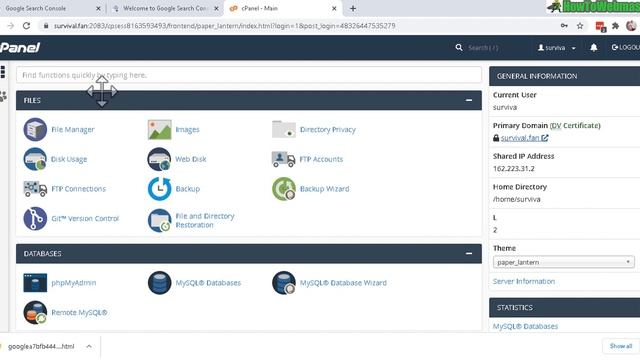Click the DV Certificate link
Image resolution: width=640 pixels, height=360 pixels.
tap(575, 125)
